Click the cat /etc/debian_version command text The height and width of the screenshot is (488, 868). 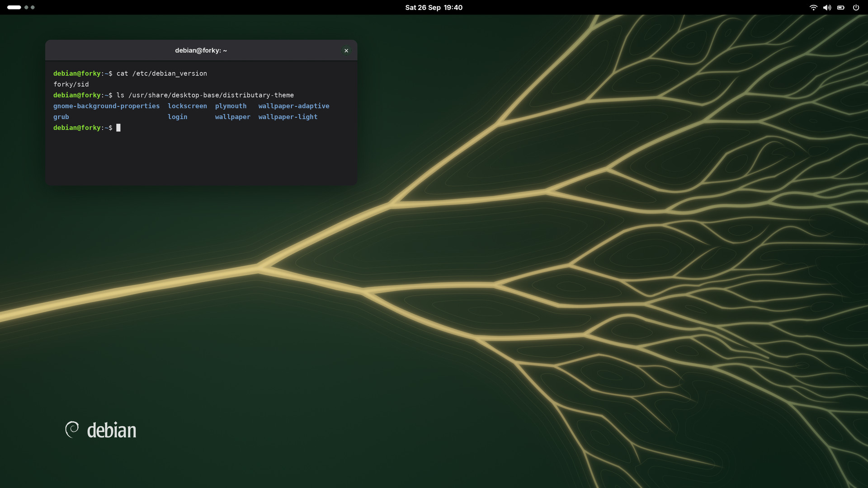click(x=162, y=74)
